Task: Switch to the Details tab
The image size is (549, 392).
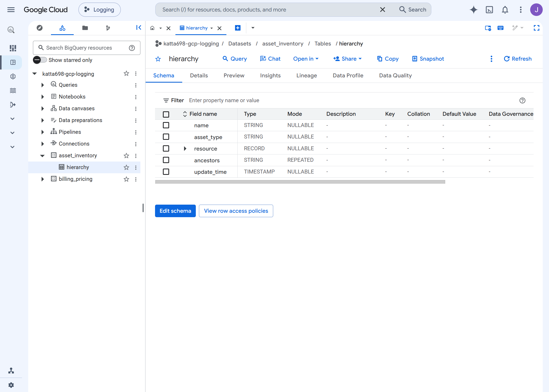Action: 199,76
